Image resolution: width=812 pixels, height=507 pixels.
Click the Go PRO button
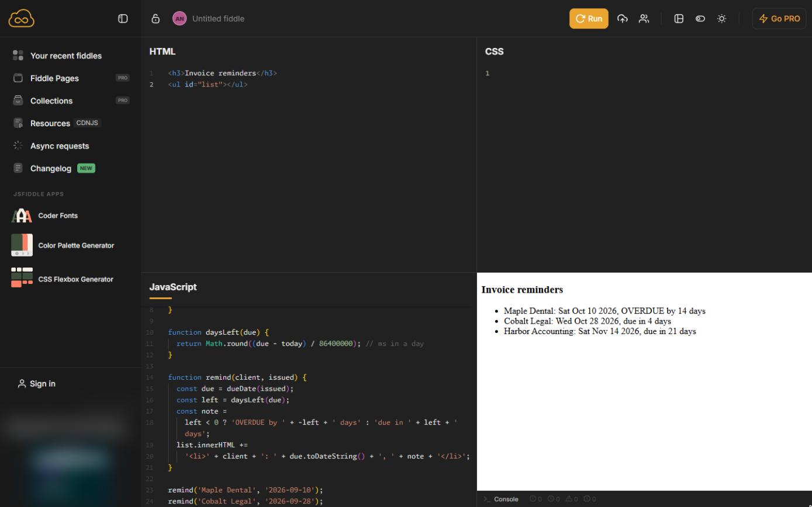[779, 19]
